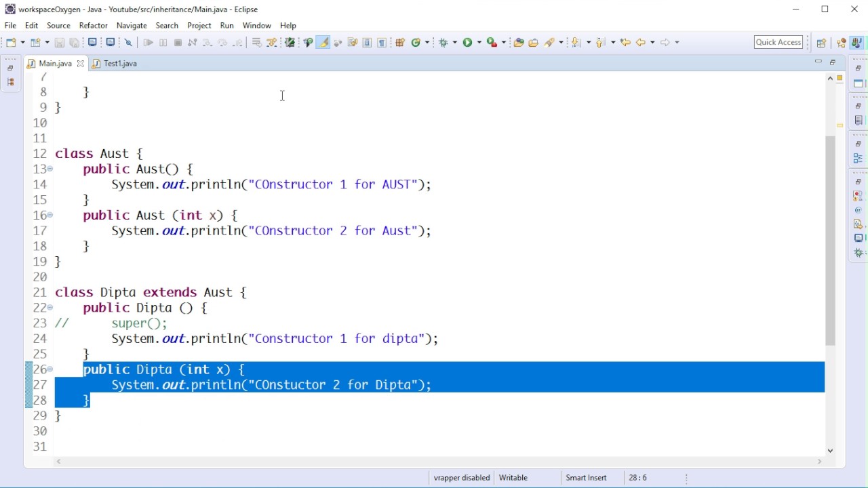Image resolution: width=868 pixels, height=488 pixels.
Task: Click the Resume debug icon
Action: tap(148, 42)
